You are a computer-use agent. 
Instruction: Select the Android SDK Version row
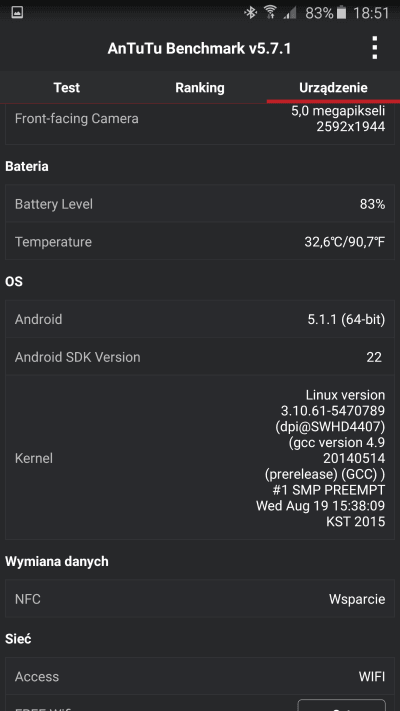200,357
